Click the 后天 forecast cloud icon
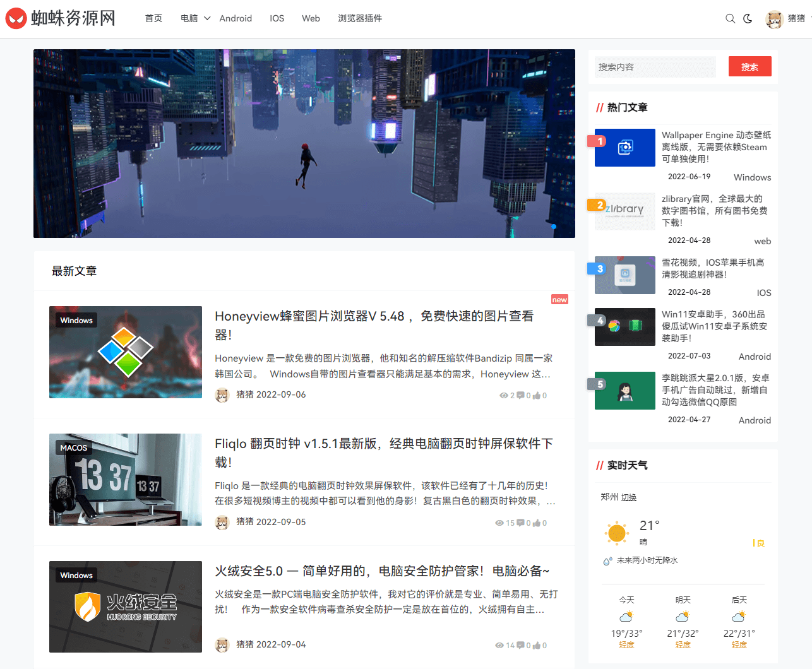The image size is (812, 669). click(739, 617)
